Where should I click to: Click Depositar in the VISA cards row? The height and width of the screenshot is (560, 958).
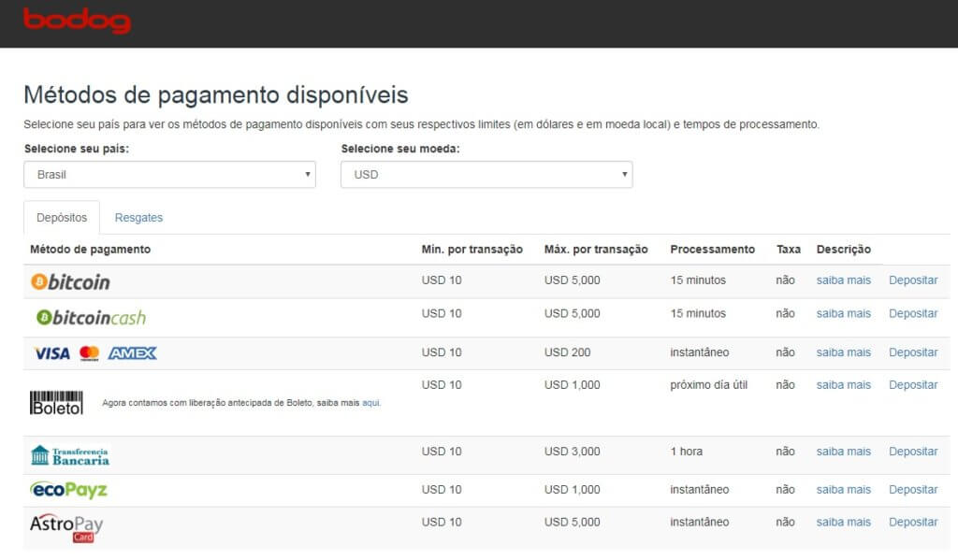(x=913, y=352)
